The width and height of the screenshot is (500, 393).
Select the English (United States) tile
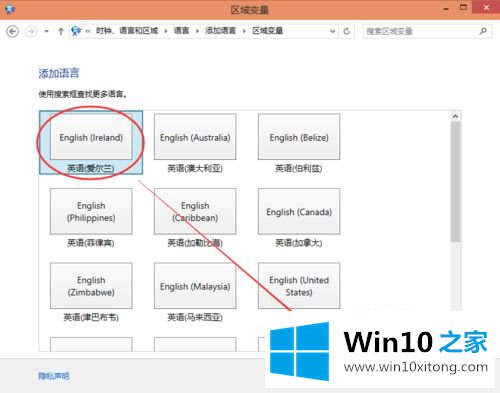[x=299, y=286]
